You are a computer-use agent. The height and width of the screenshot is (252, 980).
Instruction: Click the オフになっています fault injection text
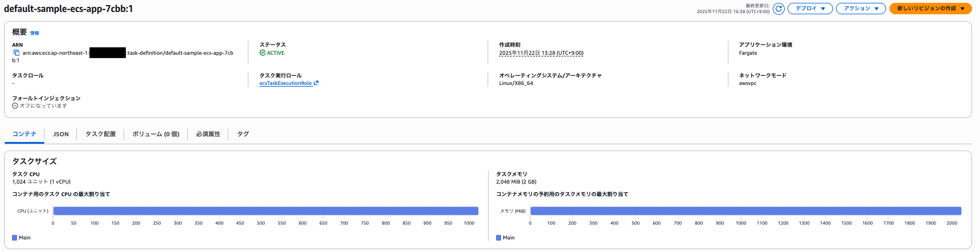pyautogui.click(x=43, y=106)
